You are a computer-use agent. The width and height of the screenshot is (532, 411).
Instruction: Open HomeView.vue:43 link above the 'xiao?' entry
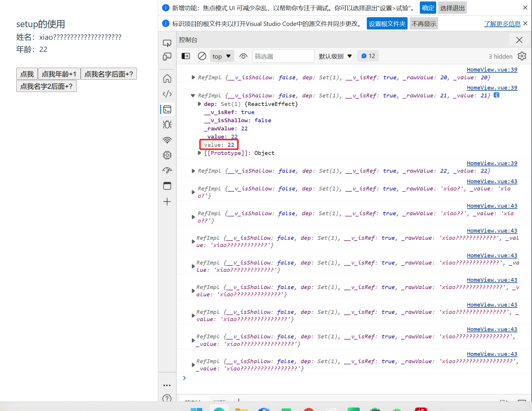click(492, 181)
